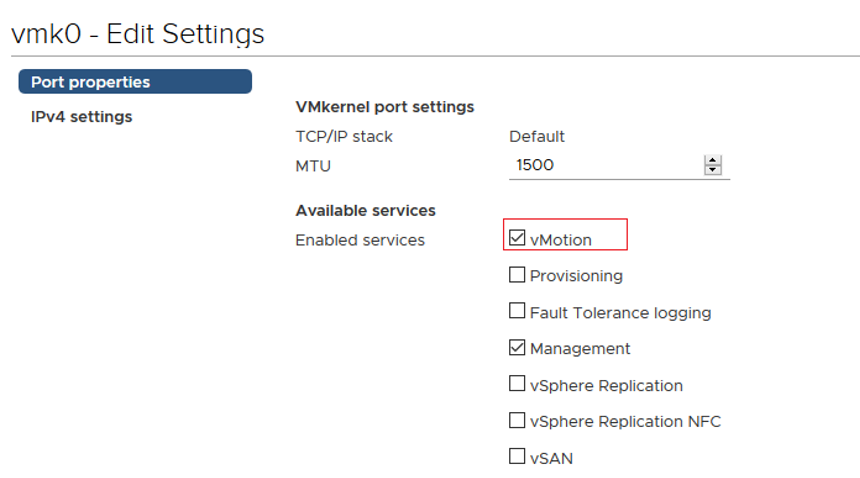Uncheck the Management service checkbox
Image resolution: width=860 pixels, height=478 pixels.
[x=517, y=347]
